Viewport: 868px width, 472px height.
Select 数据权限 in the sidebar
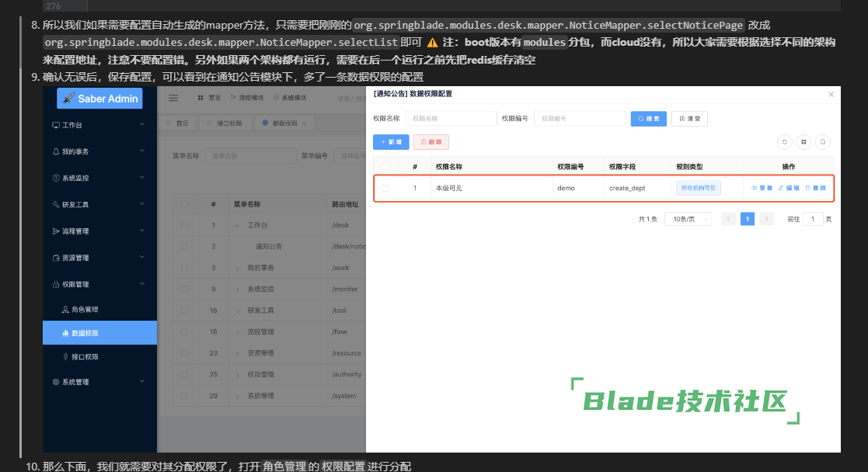pyautogui.click(x=99, y=332)
